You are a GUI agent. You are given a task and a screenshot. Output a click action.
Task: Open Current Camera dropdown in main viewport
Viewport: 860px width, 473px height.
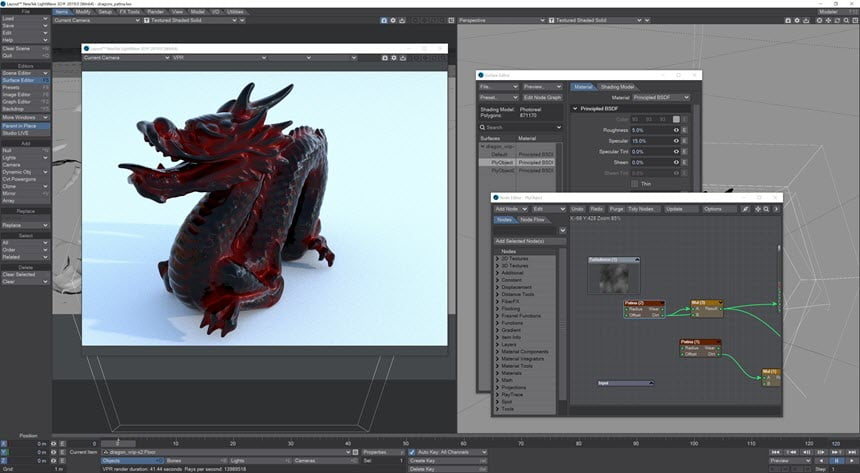(x=97, y=20)
